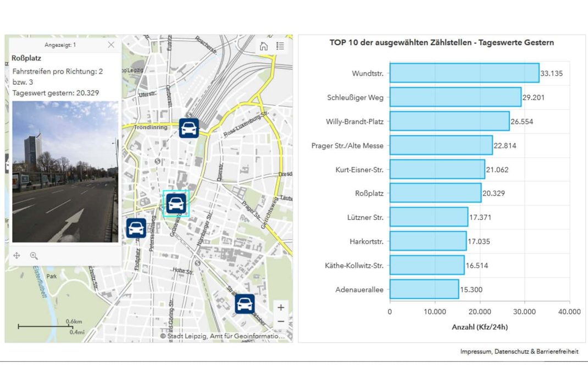Zoom in with the plus button
588x392 pixels.
pyautogui.click(x=281, y=308)
